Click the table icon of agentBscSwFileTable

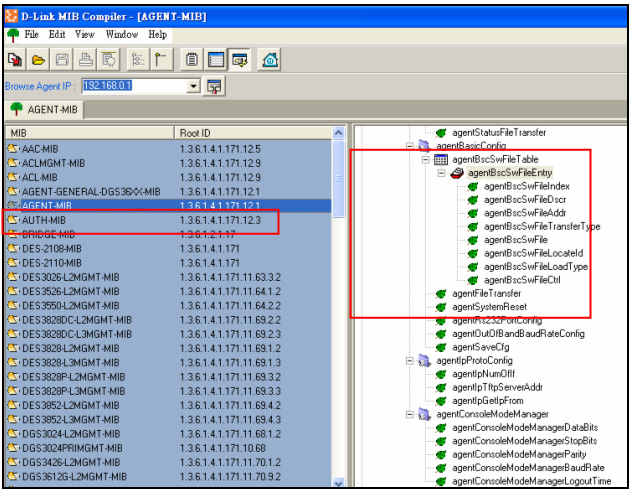click(441, 159)
